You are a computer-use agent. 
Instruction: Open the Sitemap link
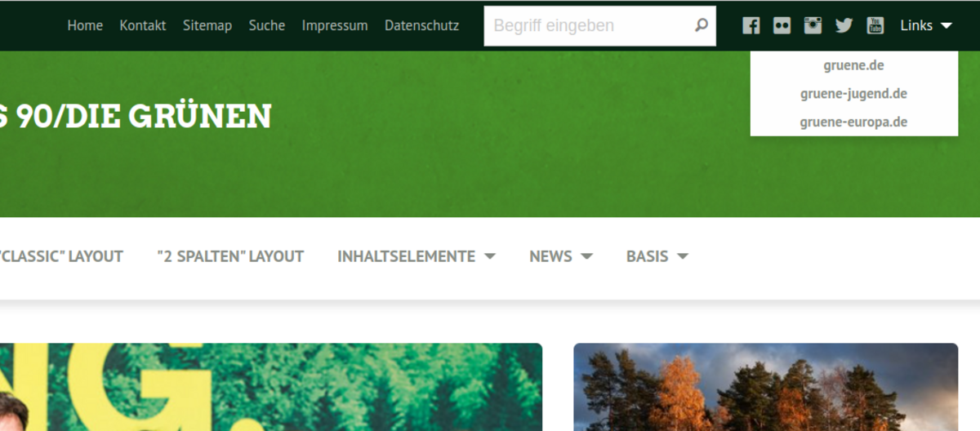tap(207, 25)
